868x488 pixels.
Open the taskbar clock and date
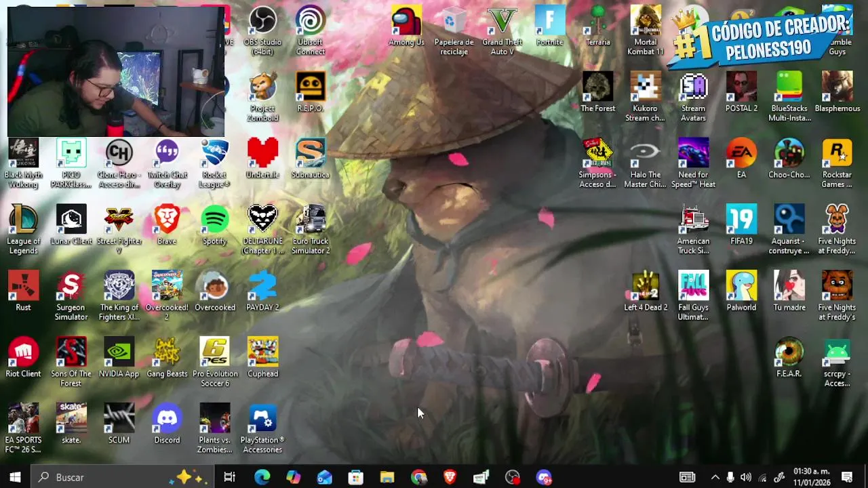(812, 477)
